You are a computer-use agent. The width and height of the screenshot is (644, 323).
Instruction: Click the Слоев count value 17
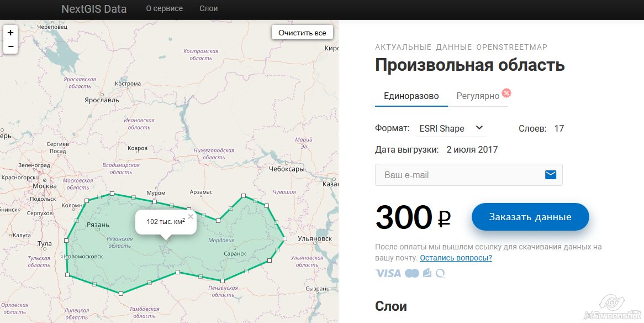point(559,128)
